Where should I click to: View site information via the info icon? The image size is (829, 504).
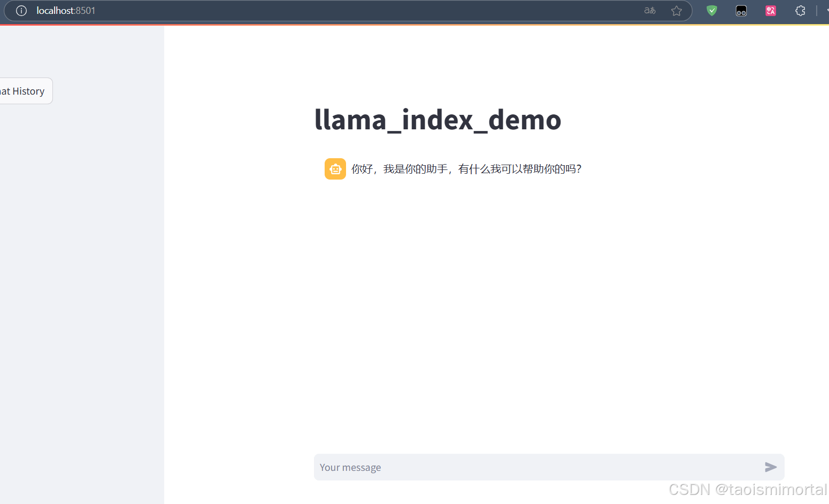(21, 11)
